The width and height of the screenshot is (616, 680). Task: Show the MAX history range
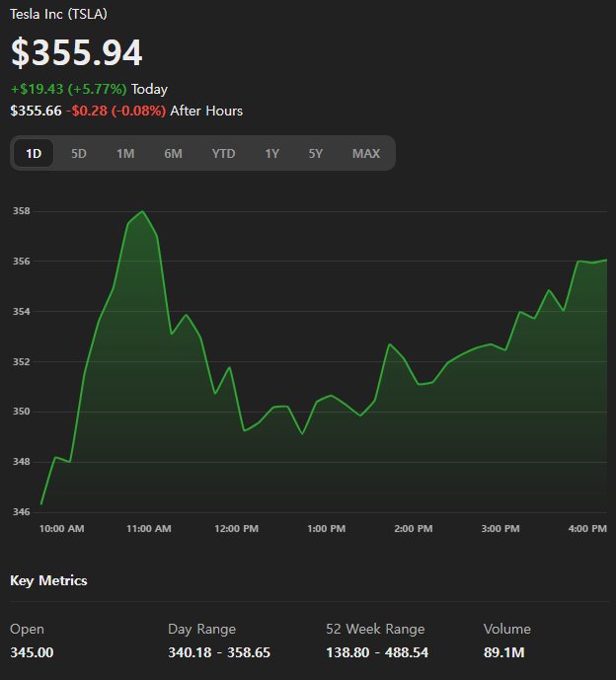[x=366, y=154]
